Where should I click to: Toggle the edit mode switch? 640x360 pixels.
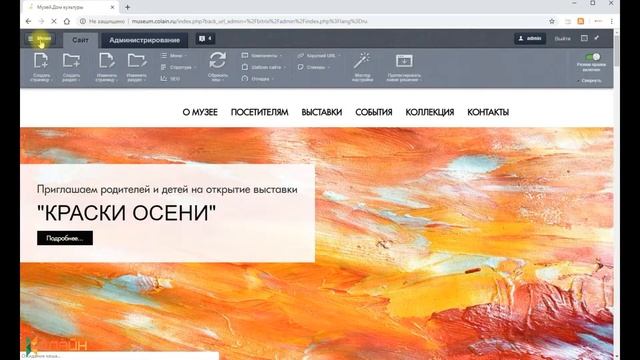592,57
